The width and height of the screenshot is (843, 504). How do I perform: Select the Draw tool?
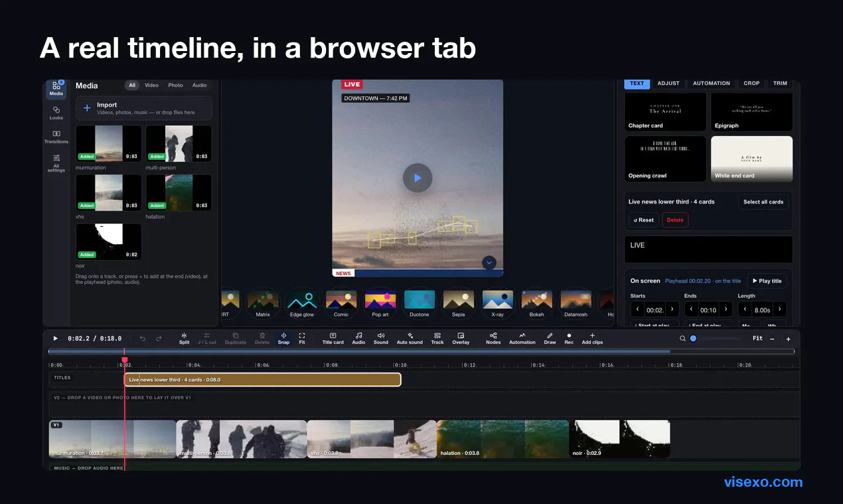550,338
